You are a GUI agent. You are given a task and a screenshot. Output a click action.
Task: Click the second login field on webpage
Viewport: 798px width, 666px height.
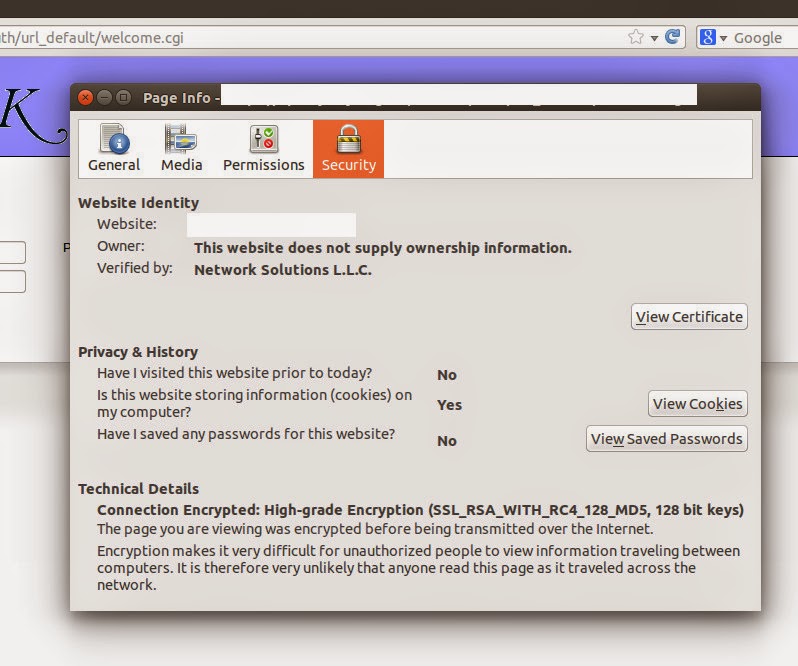[x=12, y=281]
